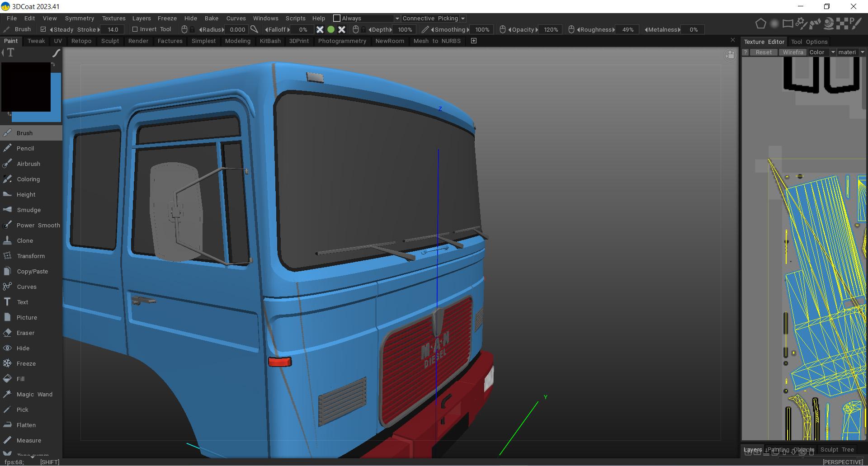
Task: Open the Textures menu
Action: pos(113,18)
